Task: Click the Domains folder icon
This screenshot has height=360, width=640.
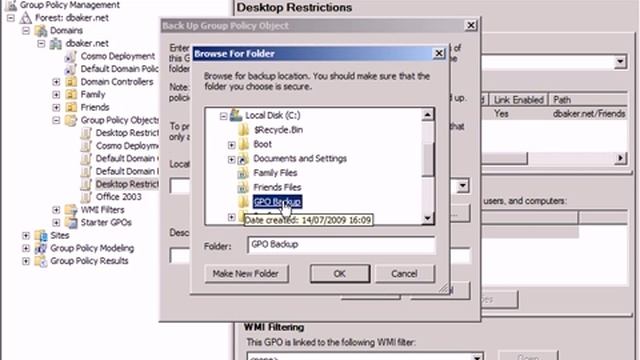Action: coord(41,31)
